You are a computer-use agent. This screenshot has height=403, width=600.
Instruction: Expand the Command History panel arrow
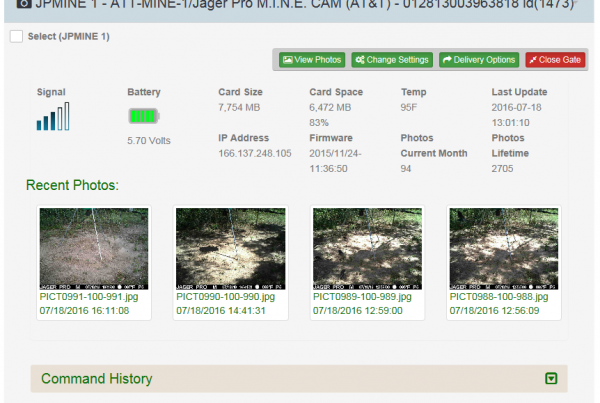[x=551, y=379]
